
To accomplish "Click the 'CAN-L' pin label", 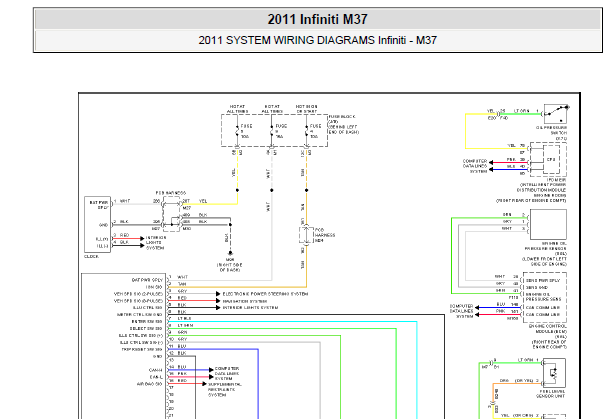I will pos(156,377).
